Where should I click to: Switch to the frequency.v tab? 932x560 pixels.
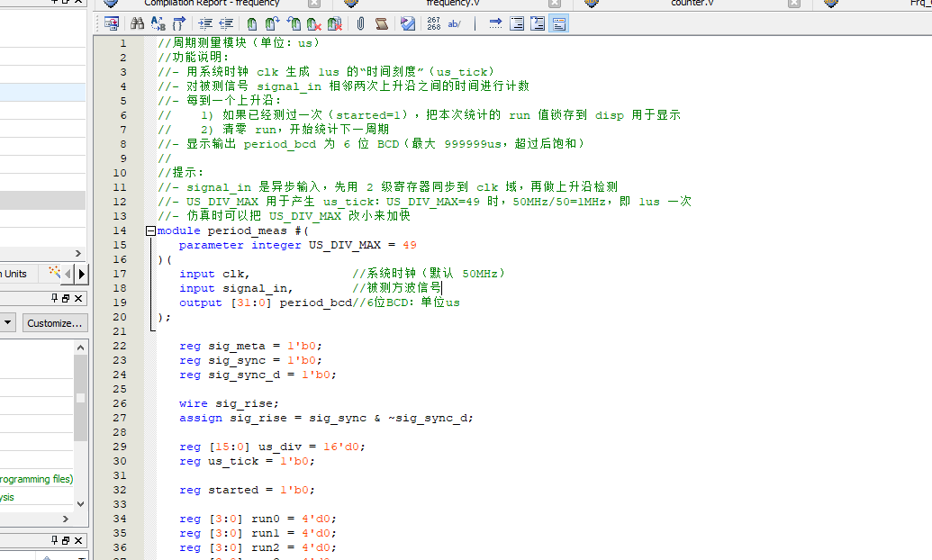pyautogui.click(x=453, y=3)
